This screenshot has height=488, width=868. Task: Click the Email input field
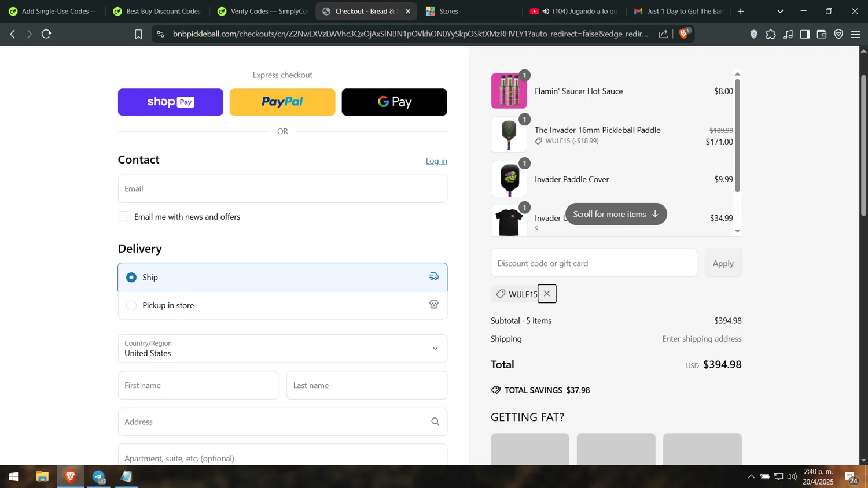coord(282,188)
